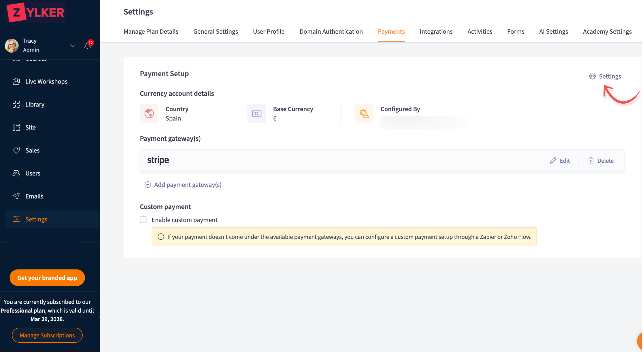The width and height of the screenshot is (644, 352).
Task: Click the notification bell icon
Action: 87,46
